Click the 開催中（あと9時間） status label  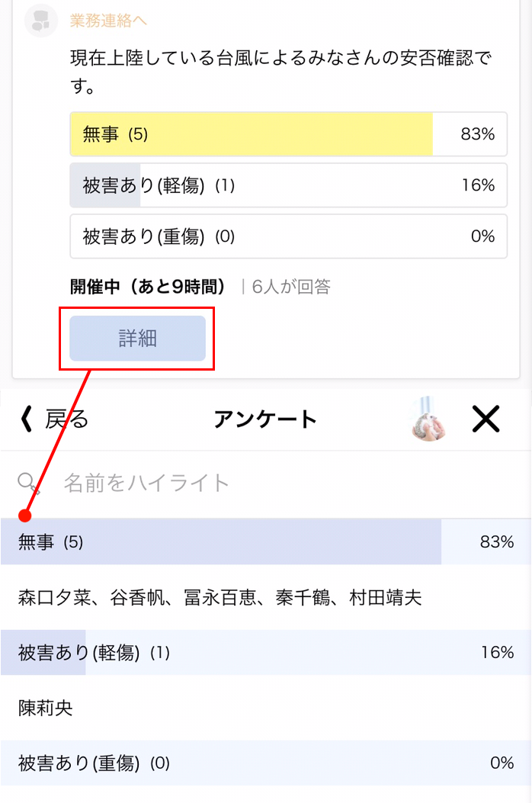pos(151,287)
